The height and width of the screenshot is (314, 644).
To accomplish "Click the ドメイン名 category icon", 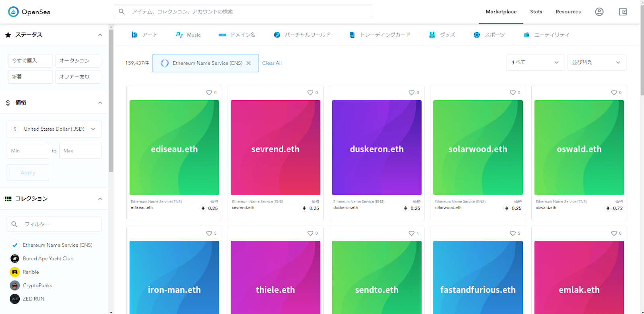I will click(x=222, y=35).
